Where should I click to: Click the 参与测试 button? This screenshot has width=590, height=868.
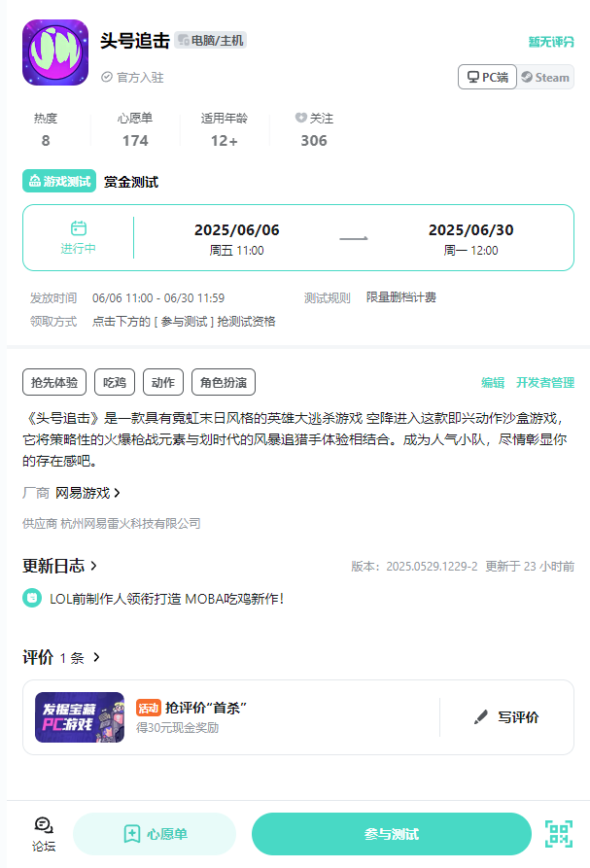click(392, 834)
